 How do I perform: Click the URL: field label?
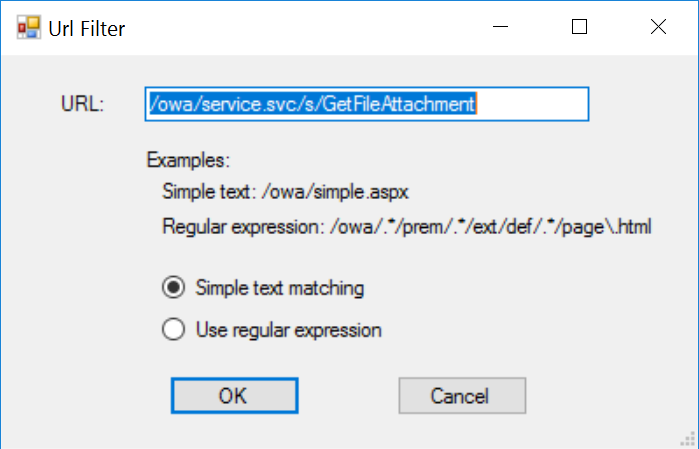(x=82, y=104)
